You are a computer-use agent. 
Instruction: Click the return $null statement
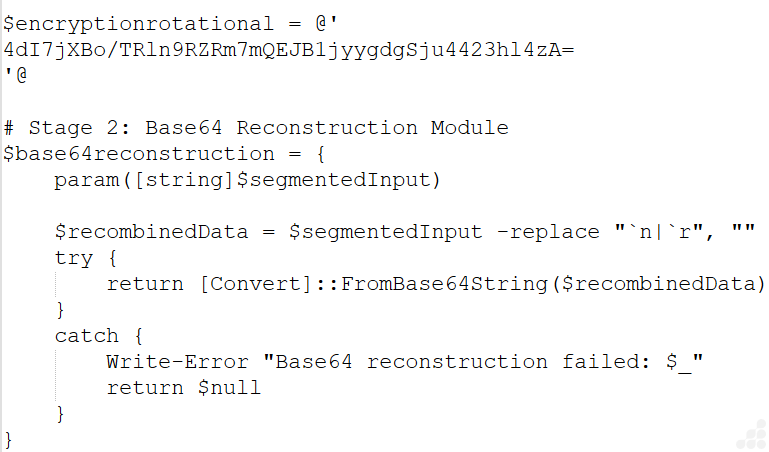pyautogui.click(x=183, y=388)
